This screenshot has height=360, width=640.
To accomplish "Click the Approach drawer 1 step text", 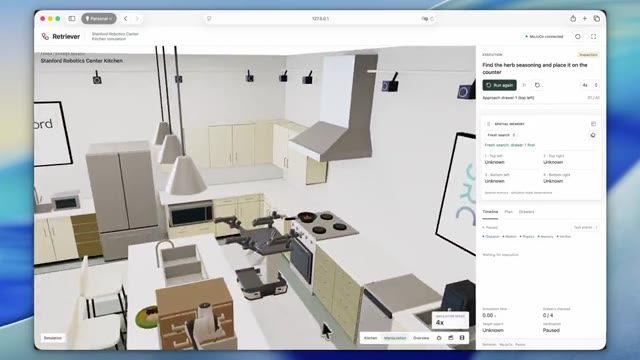I will pos(508,98).
